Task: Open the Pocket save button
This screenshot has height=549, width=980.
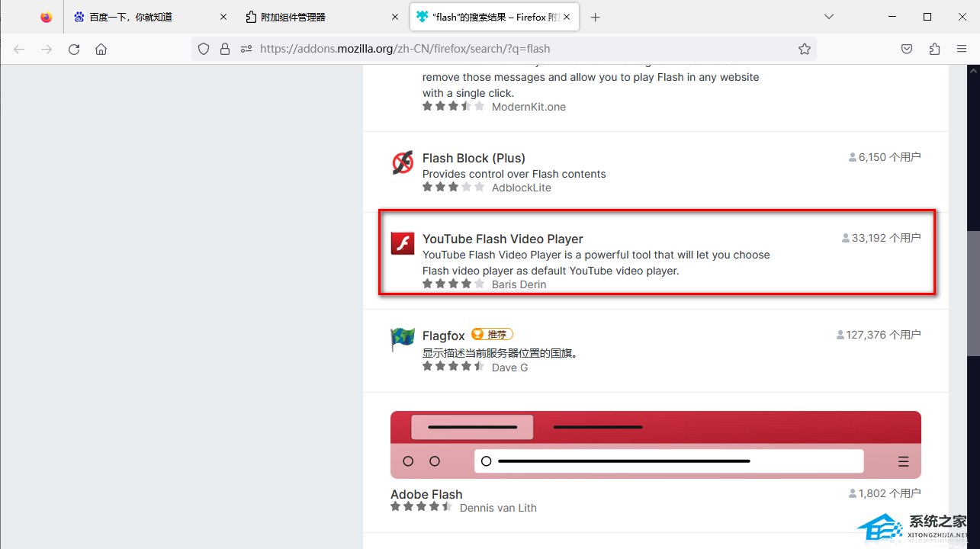Action: click(x=907, y=49)
